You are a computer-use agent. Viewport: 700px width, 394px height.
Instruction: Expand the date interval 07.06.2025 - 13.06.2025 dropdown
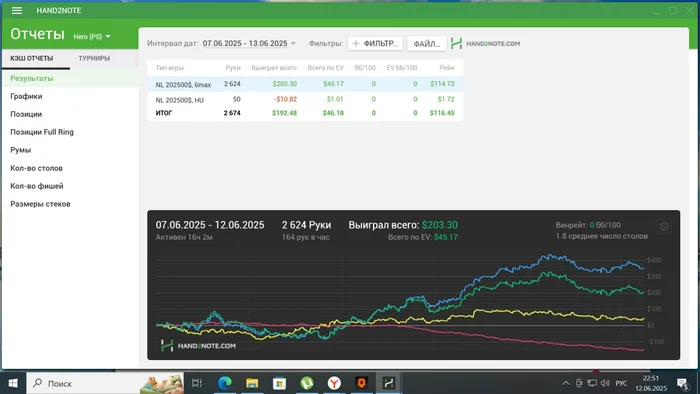249,43
